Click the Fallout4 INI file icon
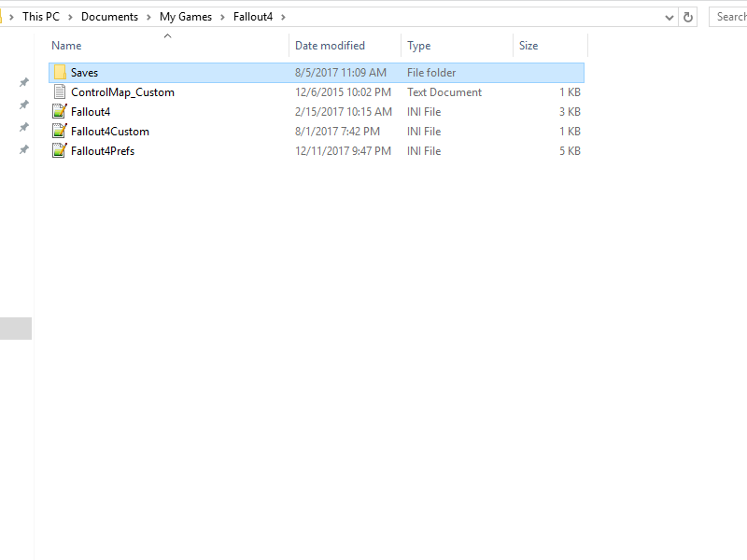 tap(60, 111)
